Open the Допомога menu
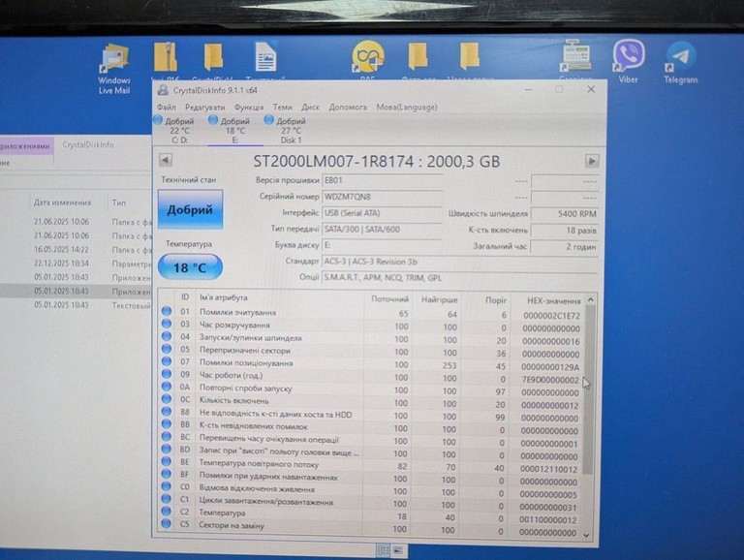744x560 pixels. [x=348, y=108]
